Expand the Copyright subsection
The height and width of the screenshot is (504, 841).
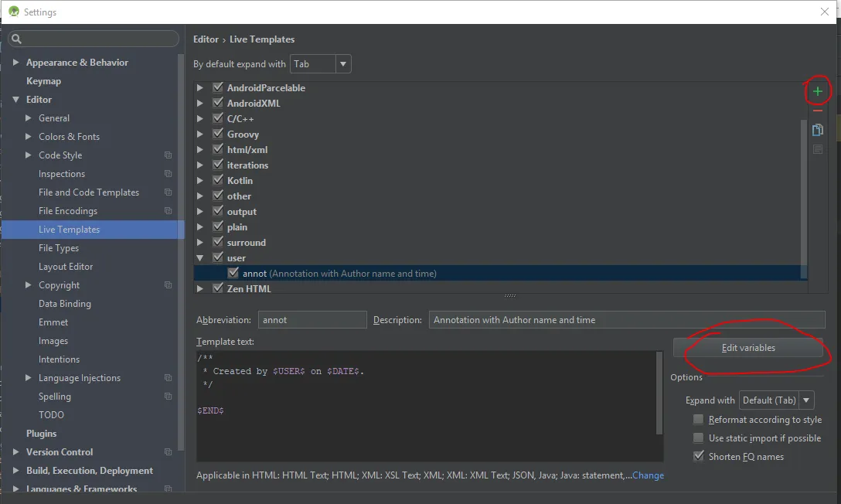[29, 284]
